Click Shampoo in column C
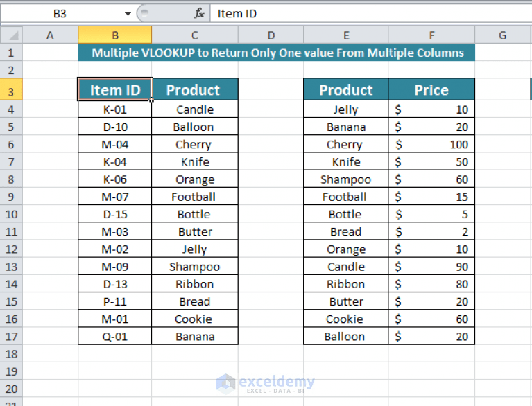Viewport: 532px width, 406px height. (195, 266)
